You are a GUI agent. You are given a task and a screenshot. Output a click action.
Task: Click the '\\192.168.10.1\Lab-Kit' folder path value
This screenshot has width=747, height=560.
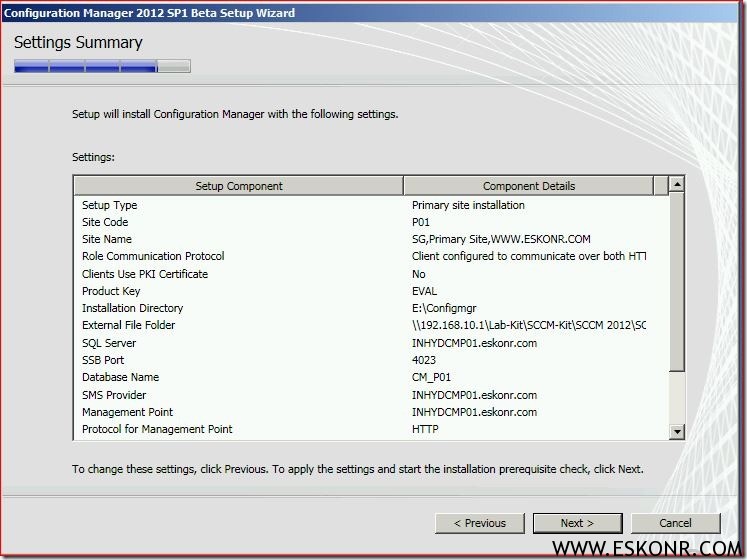(529, 325)
